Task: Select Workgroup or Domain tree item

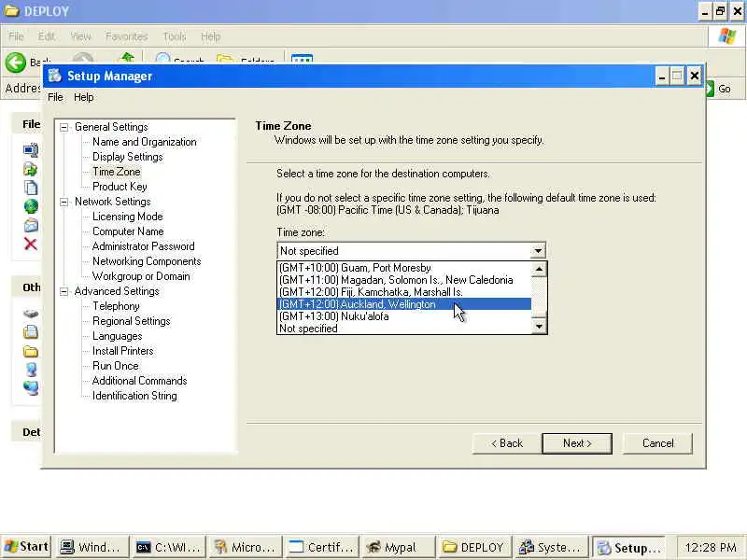Action: pyautogui.click(x=141, y=276)
